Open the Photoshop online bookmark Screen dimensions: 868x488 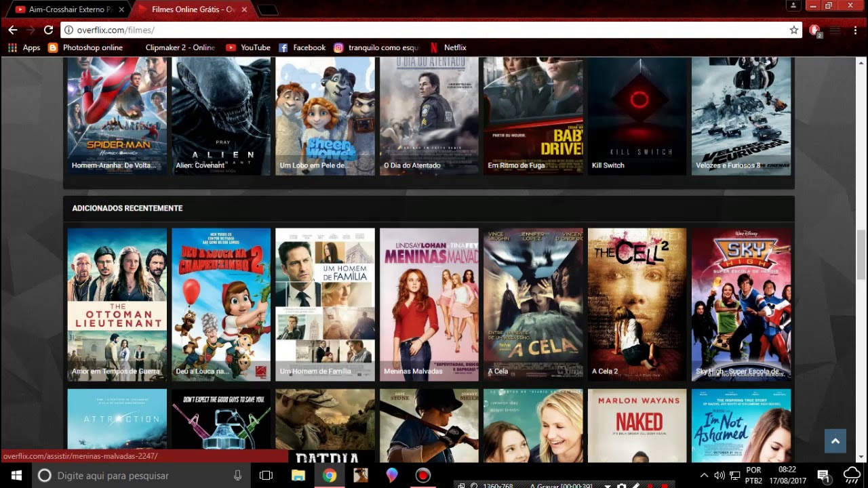(x=85, y=47)
